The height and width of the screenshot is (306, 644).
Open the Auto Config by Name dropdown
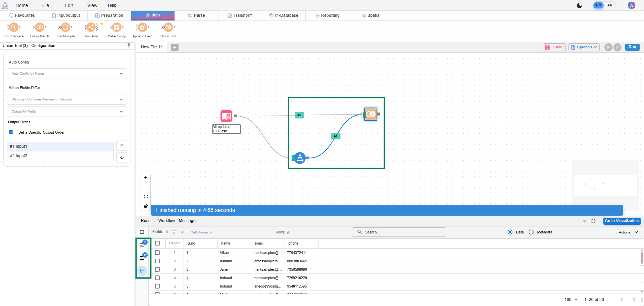pyautogui.click(x=67, y=74)
